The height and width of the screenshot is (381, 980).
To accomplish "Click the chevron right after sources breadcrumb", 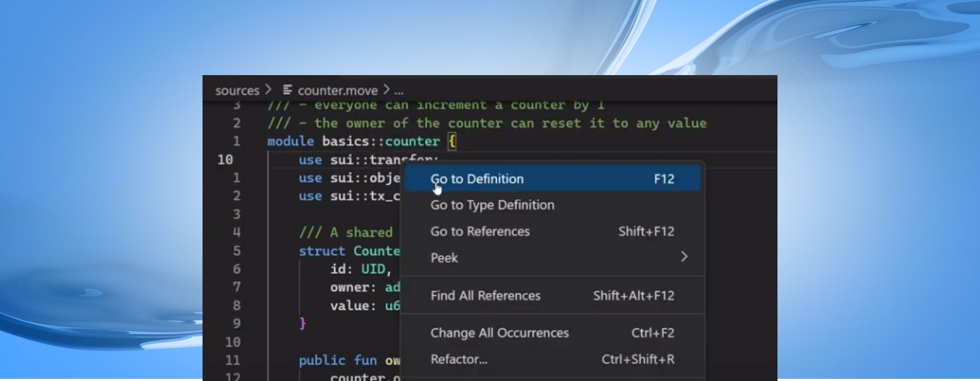I will (x=268, y=90).
